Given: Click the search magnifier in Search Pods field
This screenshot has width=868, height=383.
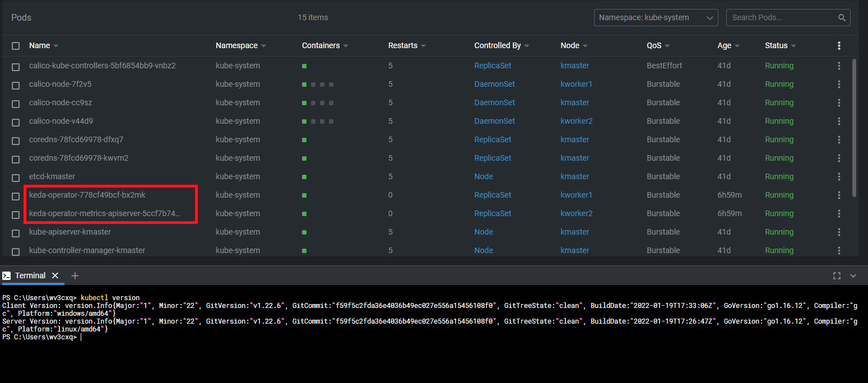Looking at the screenshot, I should pos(842,17).
